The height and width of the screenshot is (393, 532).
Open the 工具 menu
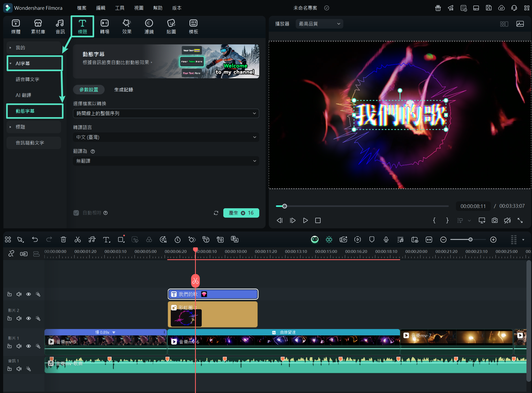(x=120, y=8)
